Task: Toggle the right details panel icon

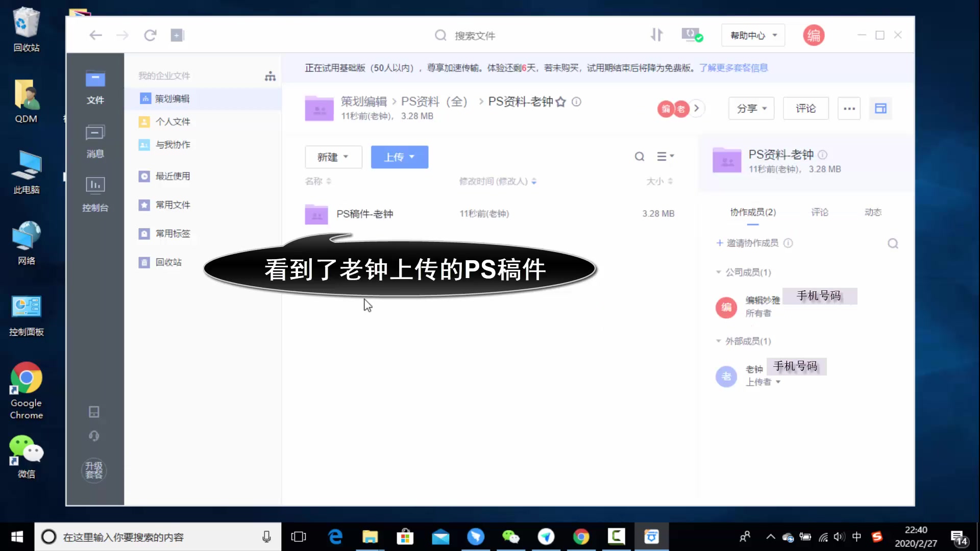Action: [880, 108]
